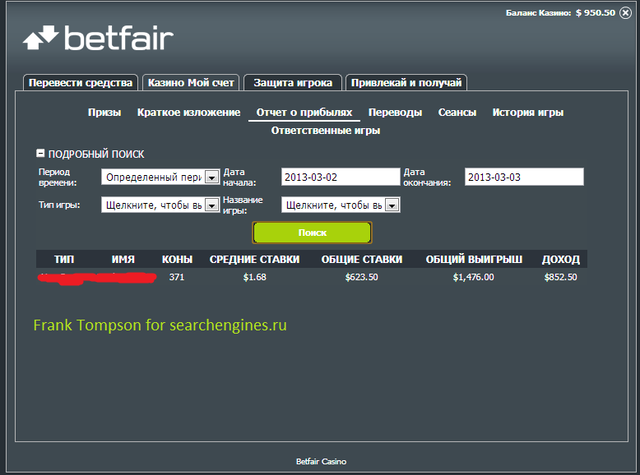Click the ДОХОД column header
This screenshot has width=640, height=475.
[x=560, y=259]
